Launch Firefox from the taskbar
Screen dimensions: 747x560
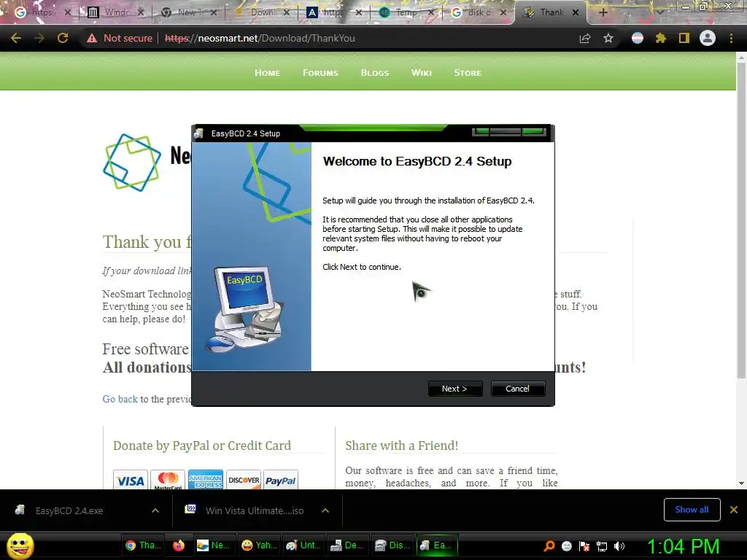[x=179, y=545]
